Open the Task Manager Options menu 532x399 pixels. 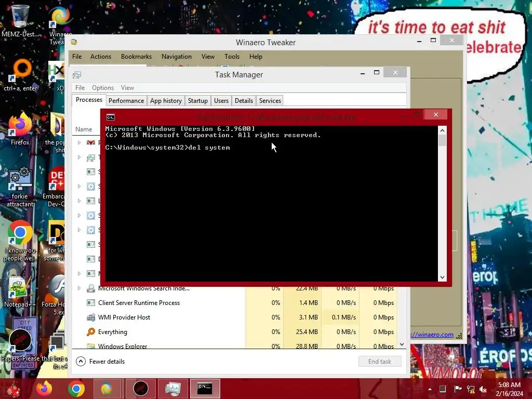click(x=103, y=88)
